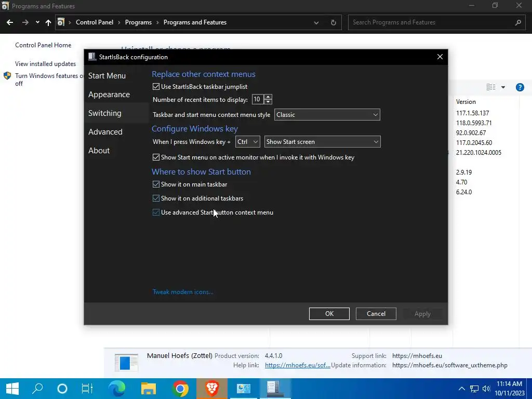Open the About section

point(99,150)
